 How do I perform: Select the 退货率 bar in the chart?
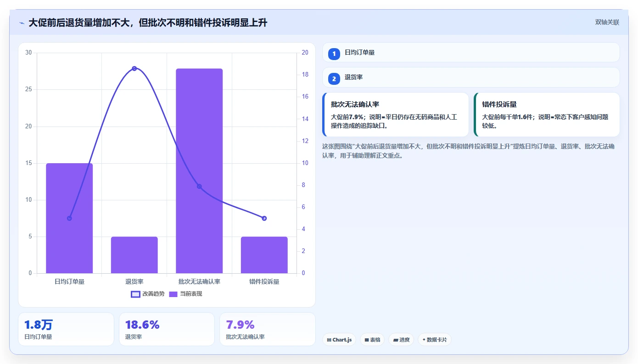(134, 255)
